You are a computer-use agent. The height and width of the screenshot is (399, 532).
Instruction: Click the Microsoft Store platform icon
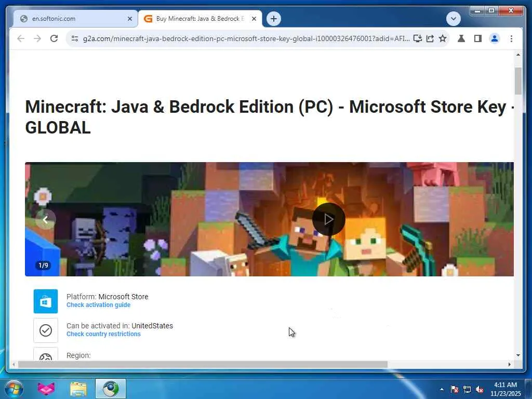coord(46,301)
